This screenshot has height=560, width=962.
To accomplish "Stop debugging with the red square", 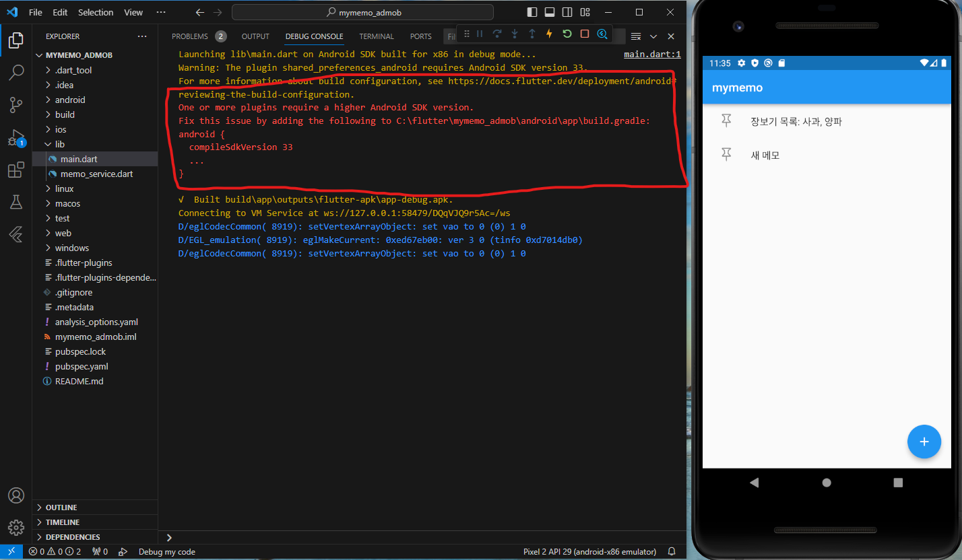I will [x=585, y=34].
